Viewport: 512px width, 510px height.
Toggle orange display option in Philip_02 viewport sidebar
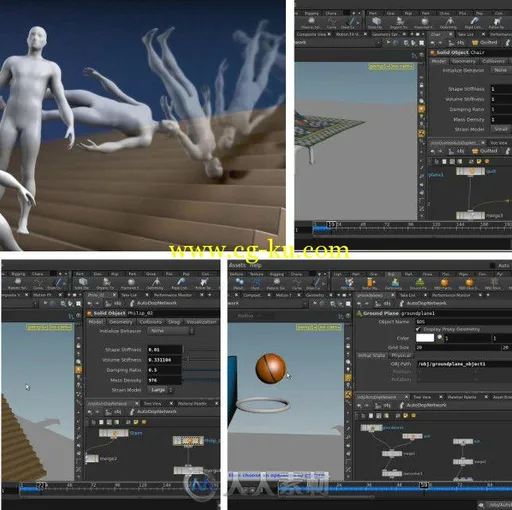pos(79,370)
